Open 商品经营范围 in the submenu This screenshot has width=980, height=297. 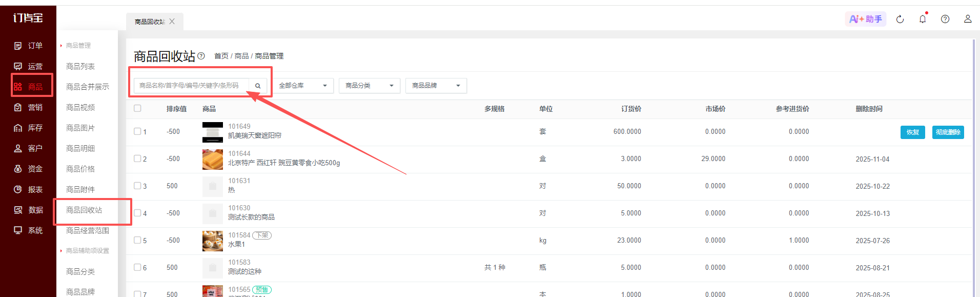click(x=88, y=230)
